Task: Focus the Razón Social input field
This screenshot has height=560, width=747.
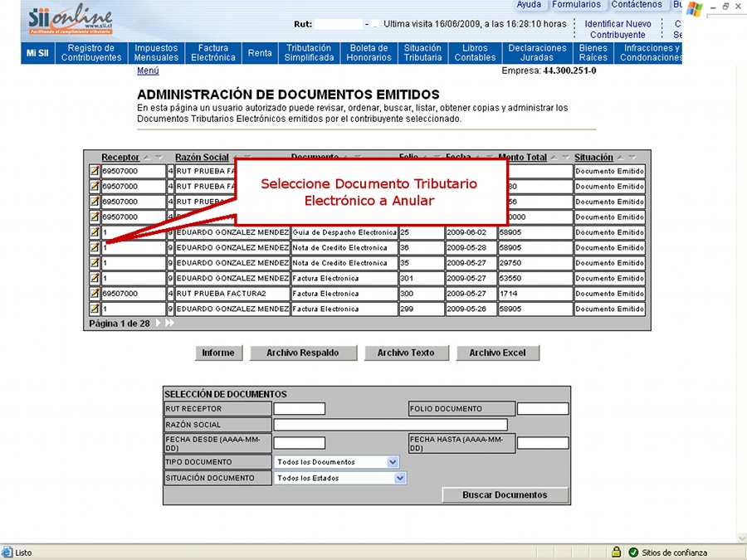Action: point(391,424)
